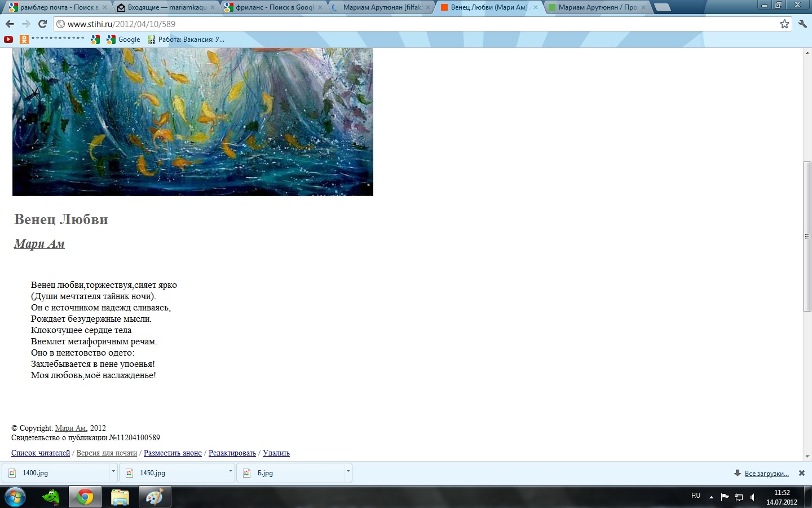Open Версия для печати link
Viewport: 812px width, 508px height.
click(107, 453)
